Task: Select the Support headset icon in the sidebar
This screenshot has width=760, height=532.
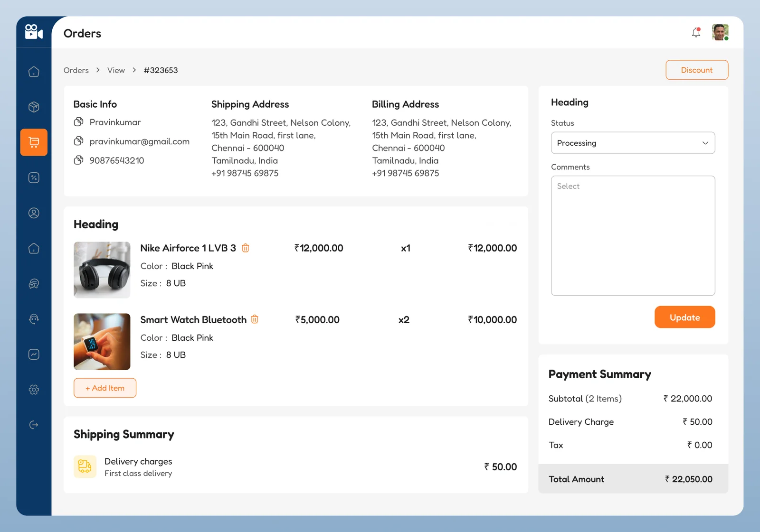Action: 34,318
